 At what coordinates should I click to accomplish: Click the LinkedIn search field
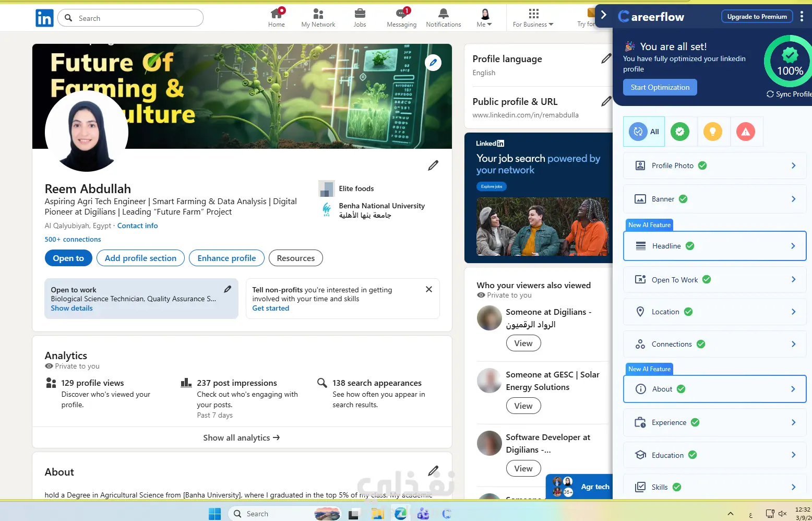[x=130, y=18]
